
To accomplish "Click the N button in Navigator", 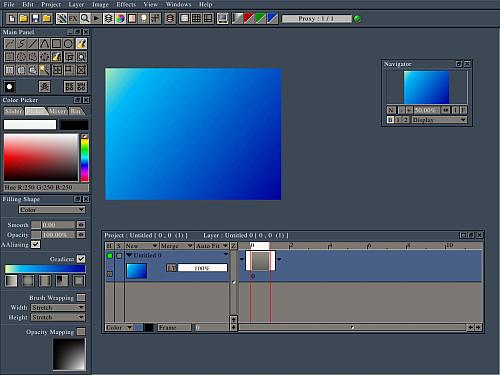I will (x=391, y=110).
